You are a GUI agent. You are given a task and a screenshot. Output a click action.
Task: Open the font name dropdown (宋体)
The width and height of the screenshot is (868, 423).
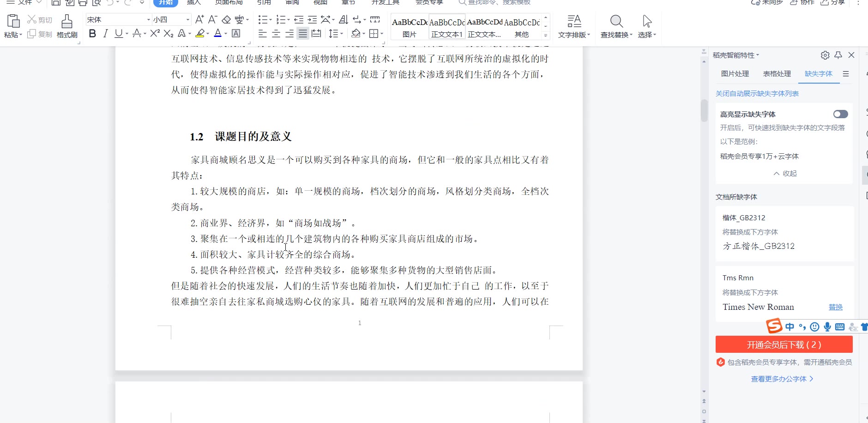click(x=149, y=19)
